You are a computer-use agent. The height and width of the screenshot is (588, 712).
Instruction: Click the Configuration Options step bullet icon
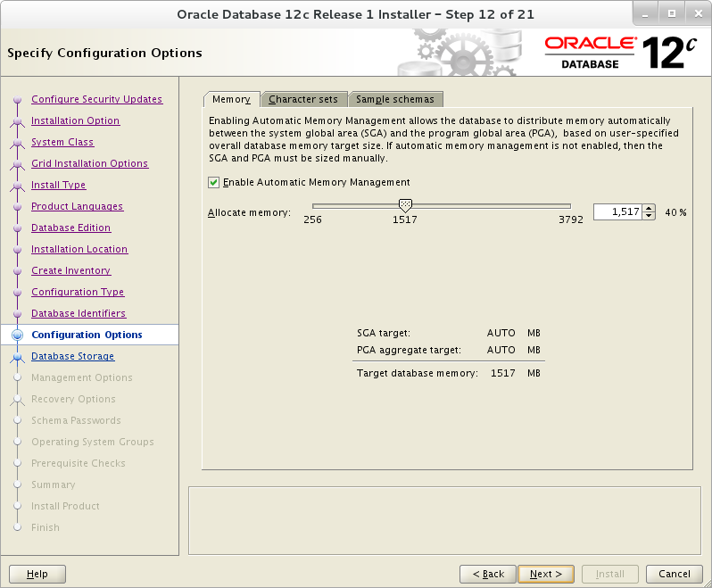(x=17, y=335)
